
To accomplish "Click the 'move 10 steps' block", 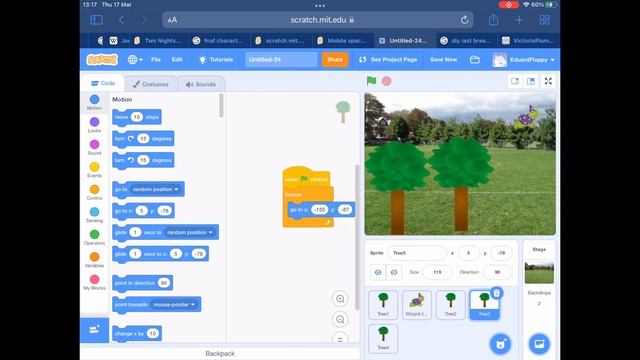I will click(137, 117).
